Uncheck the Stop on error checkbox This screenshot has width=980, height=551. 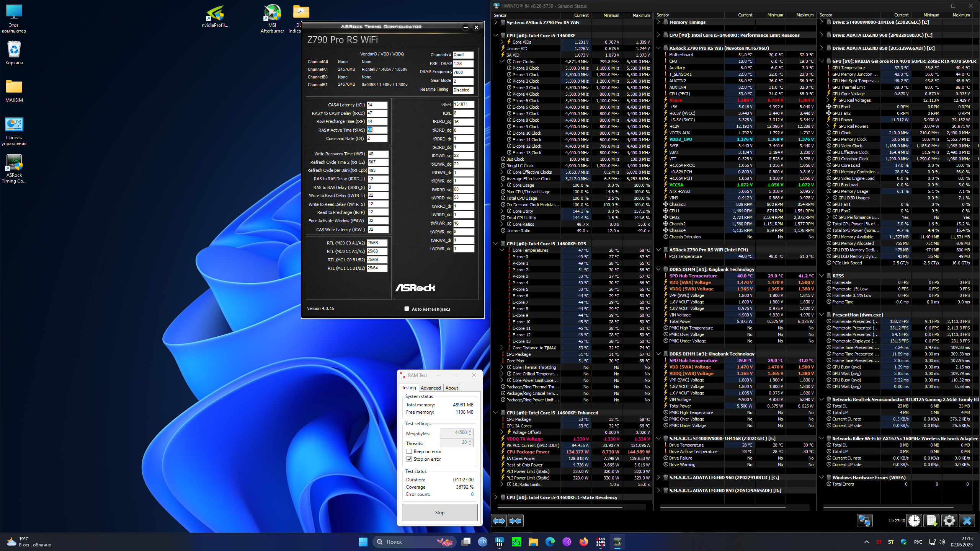tap(409, 459)
